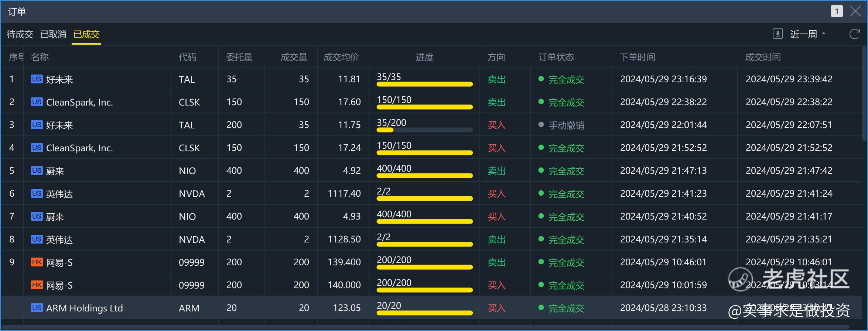Click the window count badge showing 1
Screen dimensions: 868x331
coord(837,11)
